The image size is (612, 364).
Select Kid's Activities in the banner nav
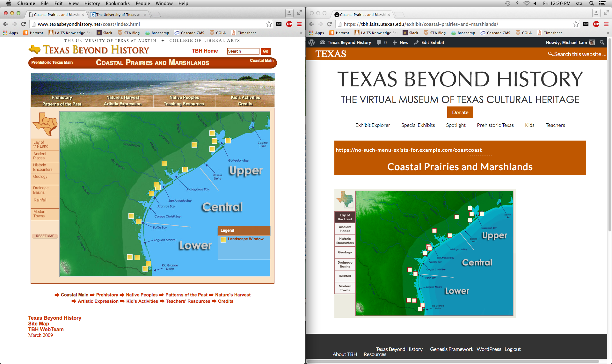pyautogui.click(x=245, y=98)
